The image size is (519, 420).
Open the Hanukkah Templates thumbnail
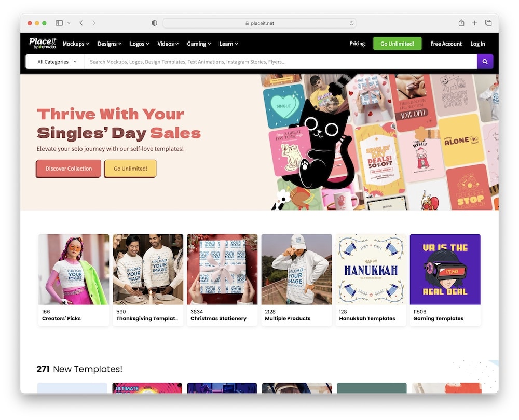[x=371, y=269]
